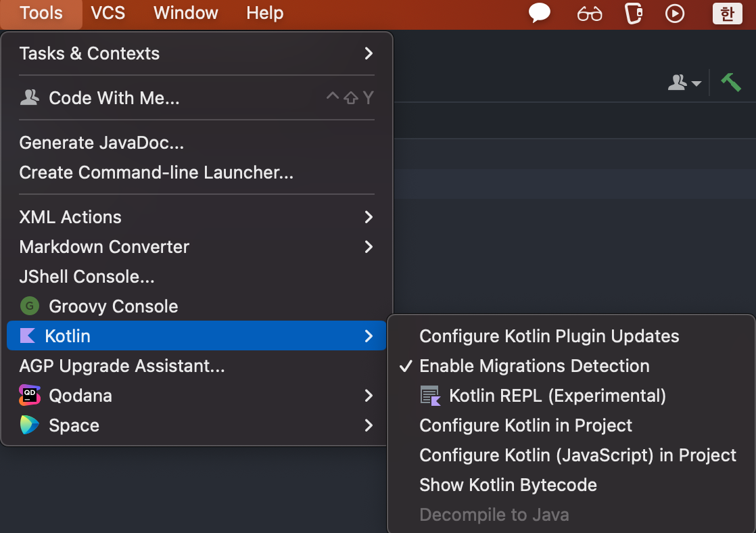Click the Qodana label text
The image size is (756, 533).
80,396
